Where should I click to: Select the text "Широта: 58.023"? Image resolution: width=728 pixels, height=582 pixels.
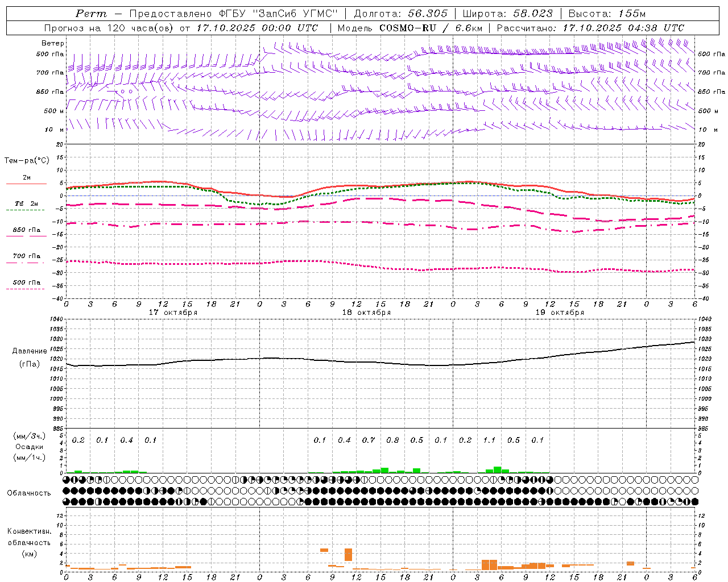click(507, 14)
